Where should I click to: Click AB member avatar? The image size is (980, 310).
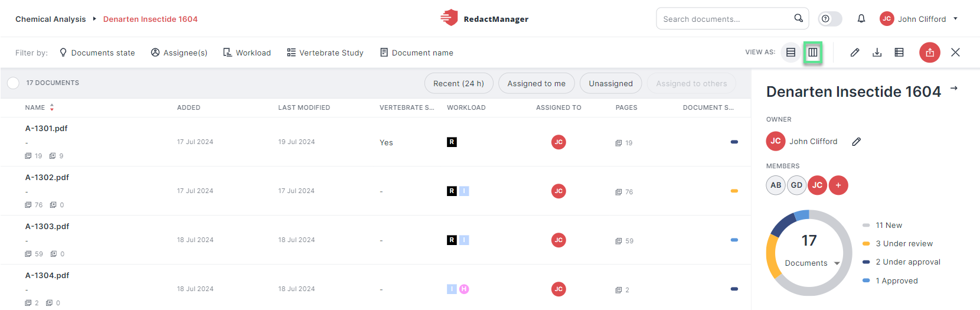(x=776, y=185)
